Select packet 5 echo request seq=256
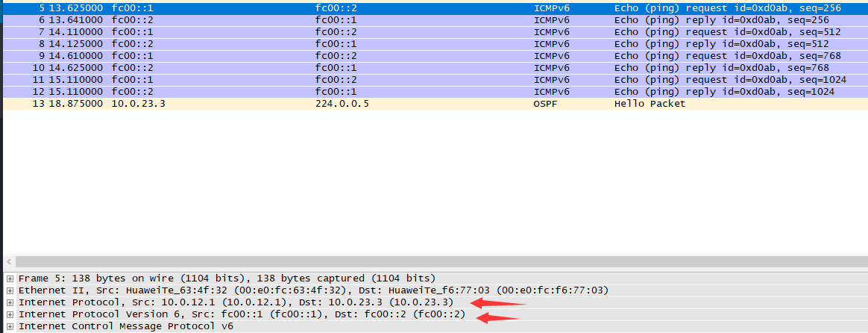This screenshot has height=333, width=868. click(373, 8)
